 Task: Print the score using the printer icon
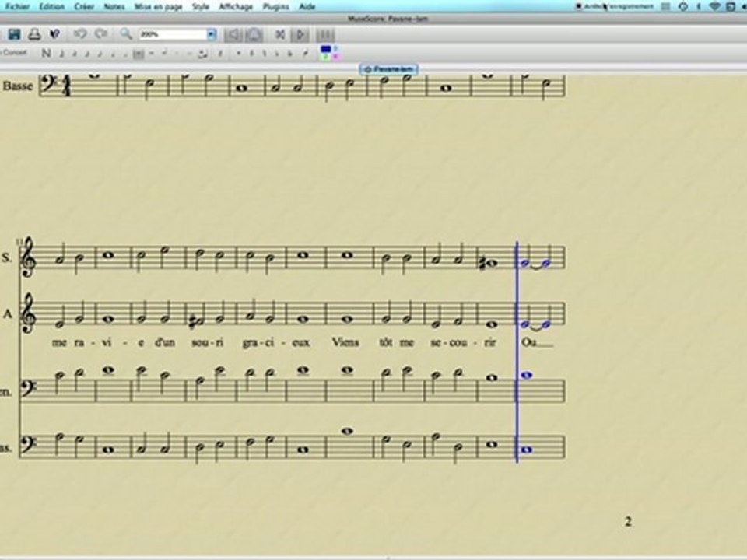coord(33,34)
